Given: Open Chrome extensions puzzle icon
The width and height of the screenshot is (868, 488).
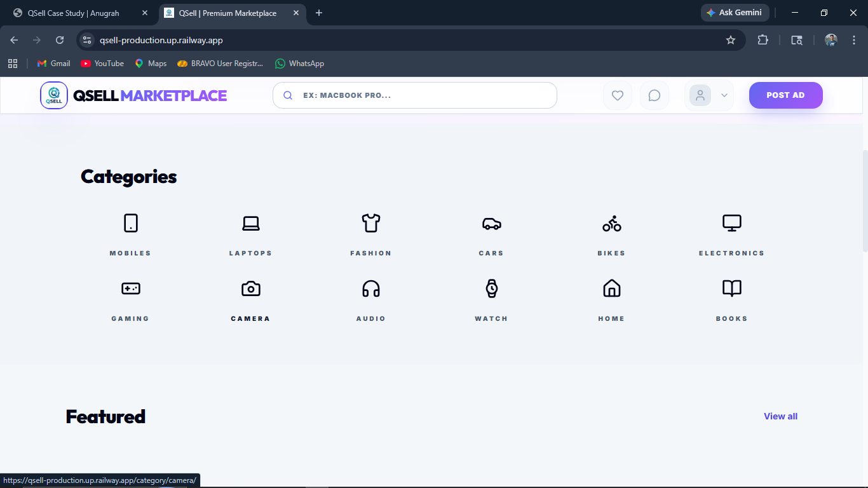Looking at the screenshot, I should point(763,40).
